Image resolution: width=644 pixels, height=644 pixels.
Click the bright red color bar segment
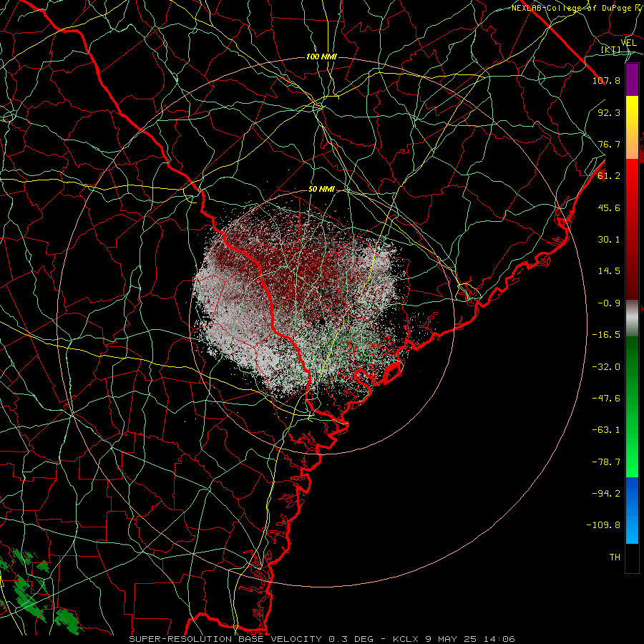pyautogui.click(x=632, y=181)
